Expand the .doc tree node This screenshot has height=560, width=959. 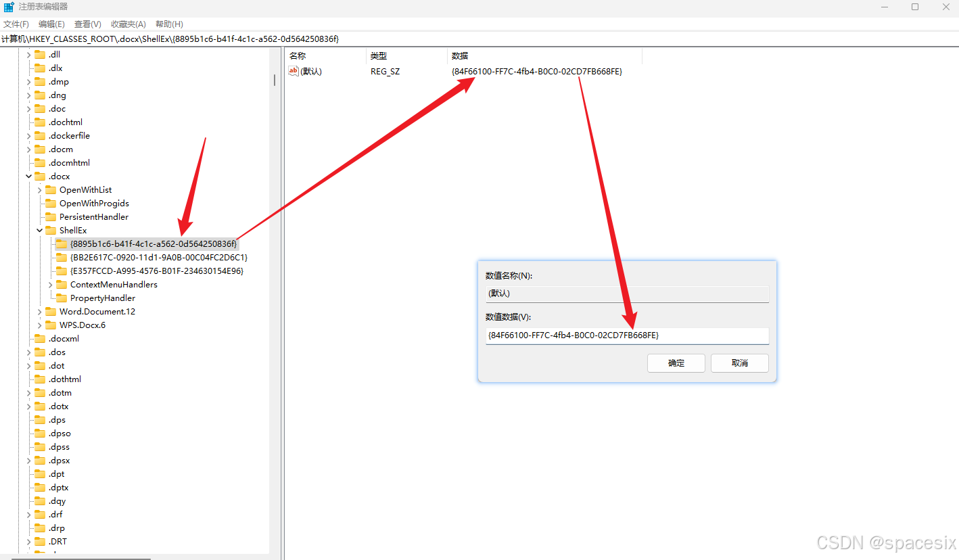[29, 109]
